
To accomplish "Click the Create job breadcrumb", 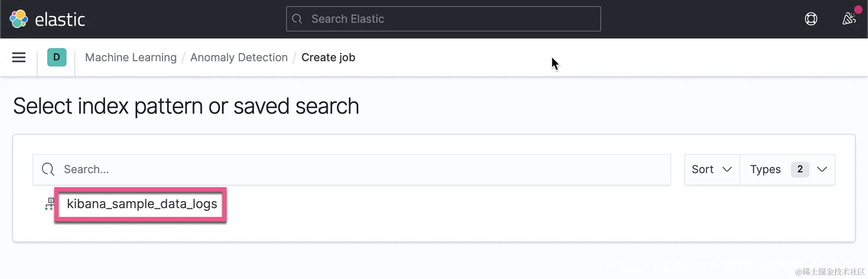I will pos(328,57).
